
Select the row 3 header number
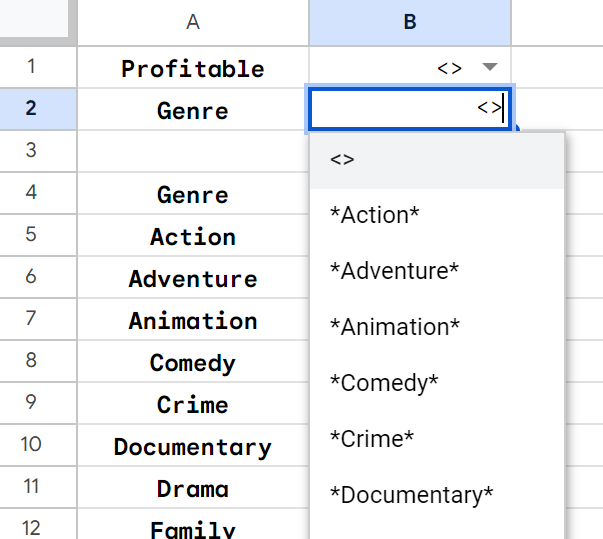coord(31,150)
